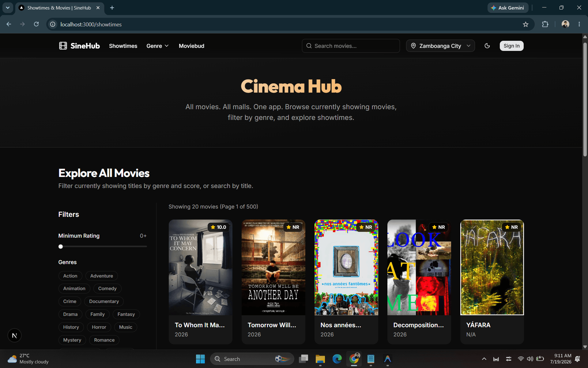This screenshot has height=368, width=588.
Task: Toggle the Action genre filter
Action: pos(70,276)
